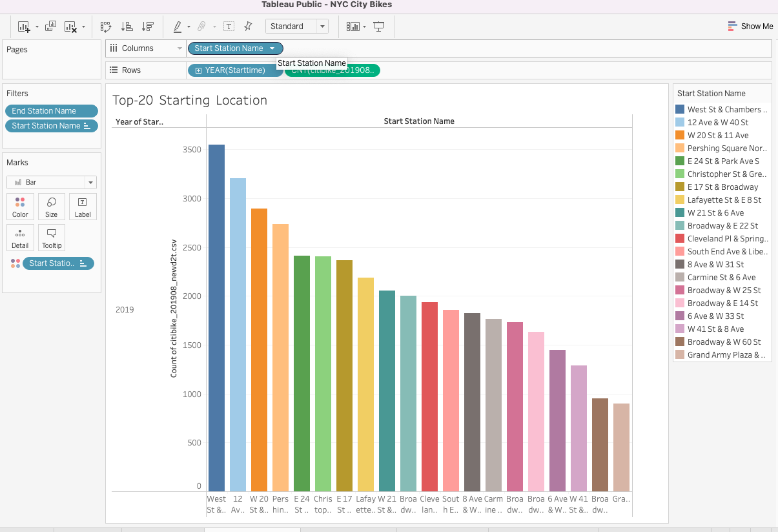The height and width of the screenshot is (532, 778).
Task: Click the 2019 year row label
Action: tap(125, 310)
